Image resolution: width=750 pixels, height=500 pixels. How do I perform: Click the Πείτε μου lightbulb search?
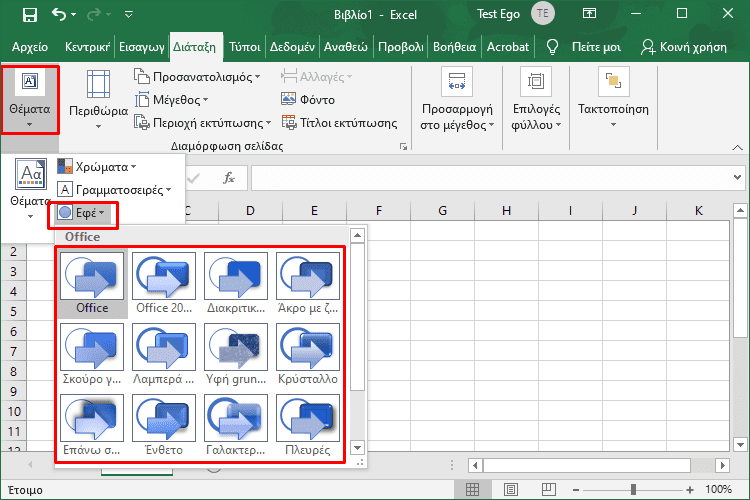click(585, 47)
